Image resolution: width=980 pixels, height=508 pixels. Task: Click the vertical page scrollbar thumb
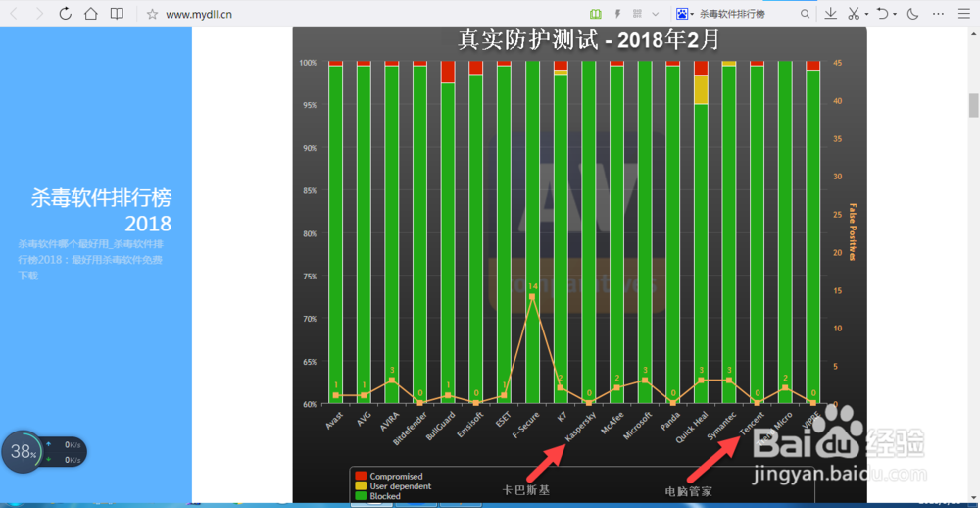tap(974, 105)
